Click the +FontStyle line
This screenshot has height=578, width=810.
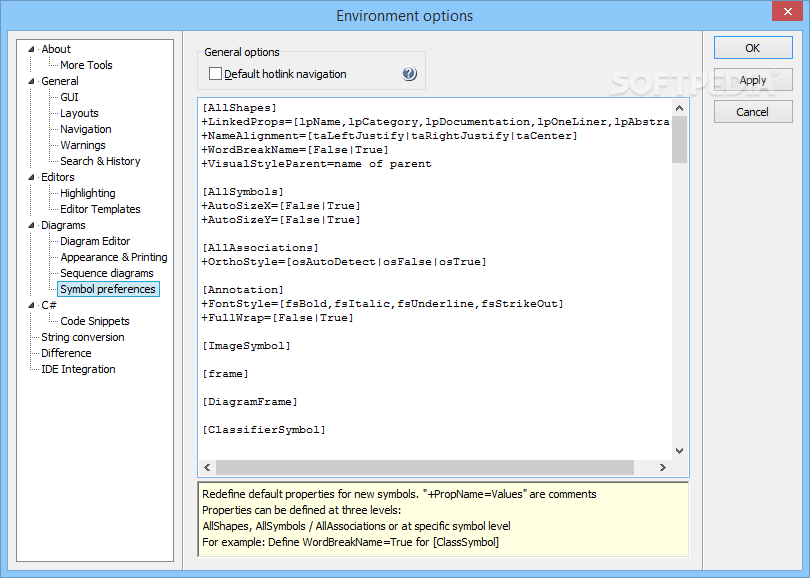[x=382, y=304]
